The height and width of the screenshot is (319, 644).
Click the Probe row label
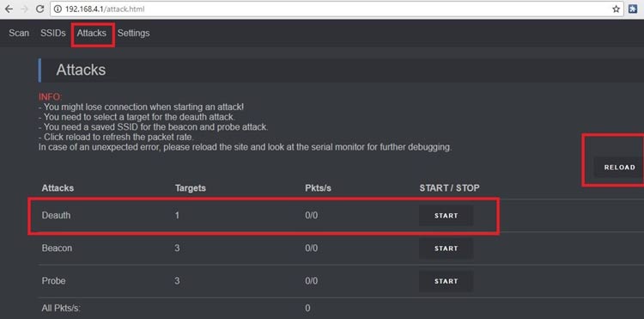[53, 281]
